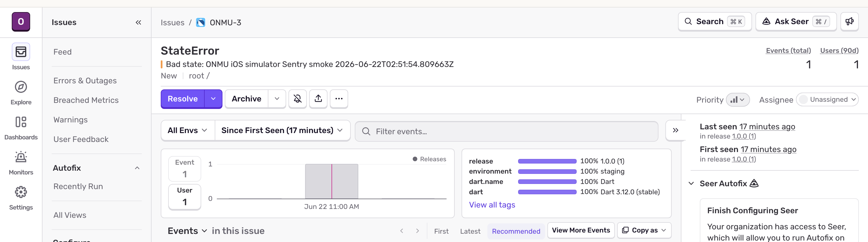Select the Latest event tab
This screenshot has height=242, width=868.
(x=470, y=231)
